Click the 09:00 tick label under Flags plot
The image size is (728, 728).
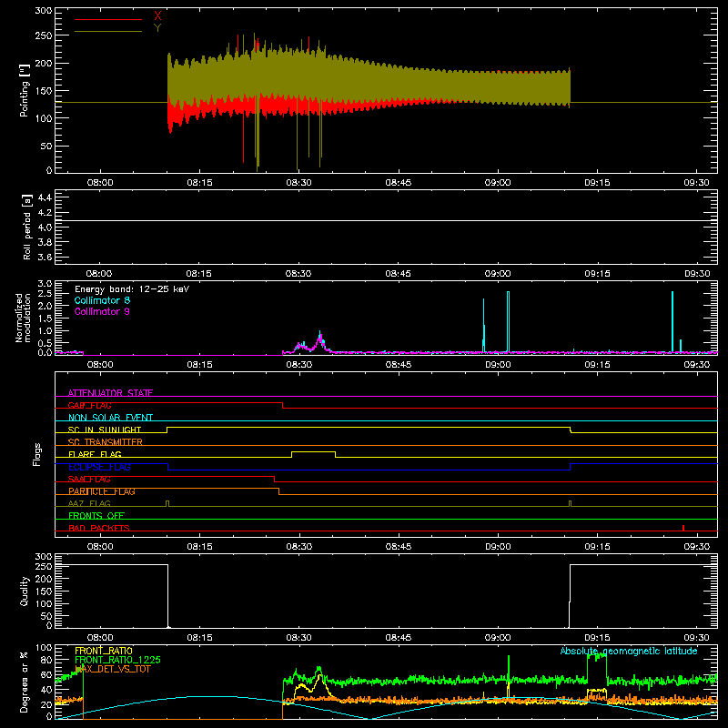(498, 547)
